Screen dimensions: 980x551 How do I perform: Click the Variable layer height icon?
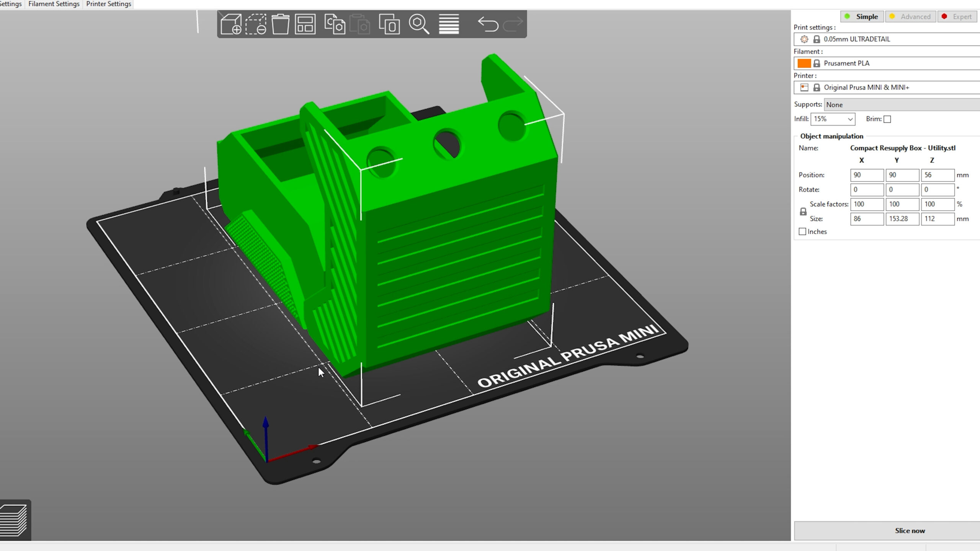(449, 24)
